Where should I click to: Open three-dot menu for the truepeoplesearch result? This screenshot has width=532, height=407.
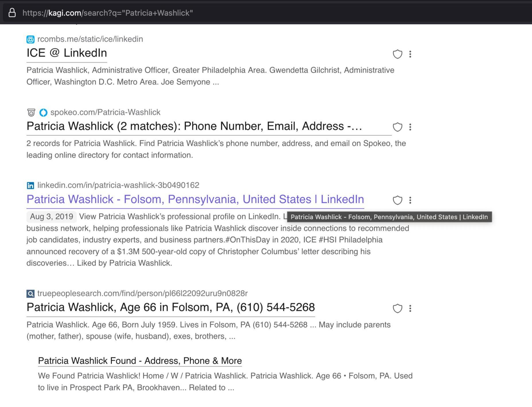tap(410, 308)
